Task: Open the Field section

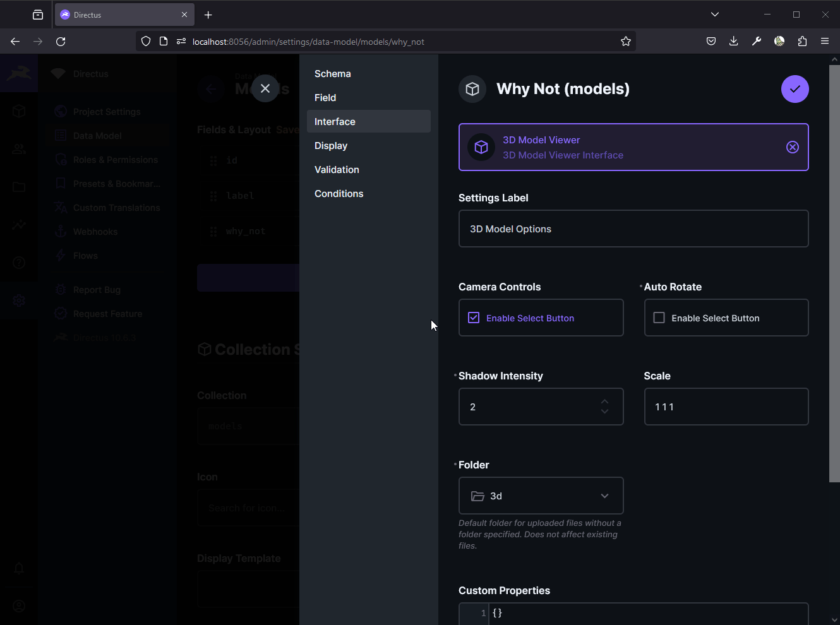Action: click(x=369, y=98)
